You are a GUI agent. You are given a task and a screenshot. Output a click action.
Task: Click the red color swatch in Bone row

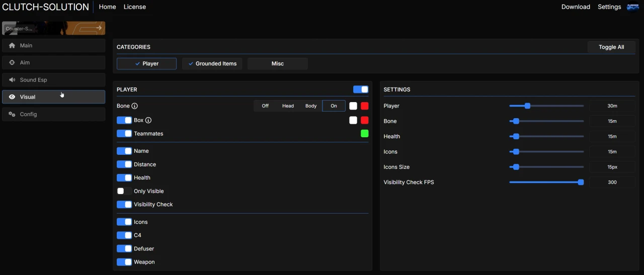pyautogui.click(x=365, y=106)
